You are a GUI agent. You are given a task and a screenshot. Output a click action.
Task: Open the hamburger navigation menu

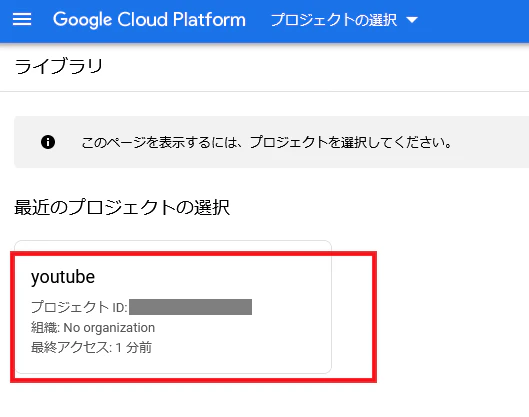pyautogui.click(x=22, y=19)
